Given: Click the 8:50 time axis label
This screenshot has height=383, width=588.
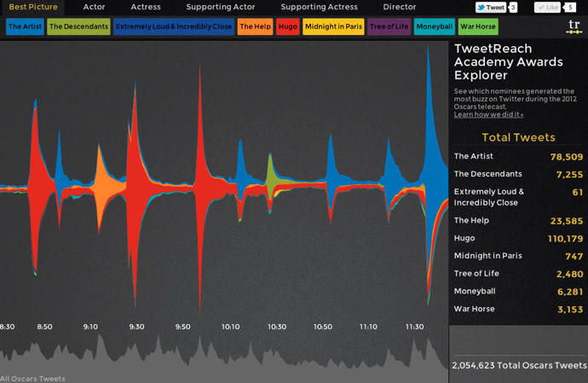Looking at the screenshot, I should pos(44,327).
